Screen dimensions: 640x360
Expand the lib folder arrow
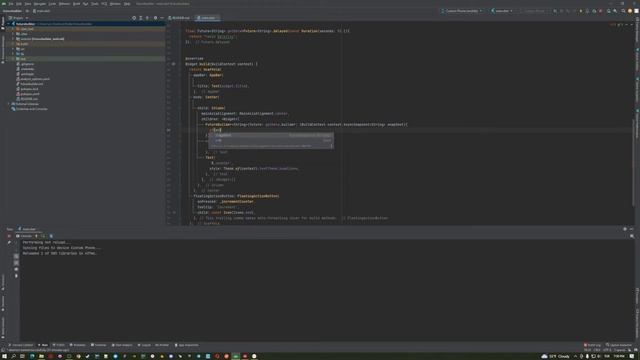[13, 54]
